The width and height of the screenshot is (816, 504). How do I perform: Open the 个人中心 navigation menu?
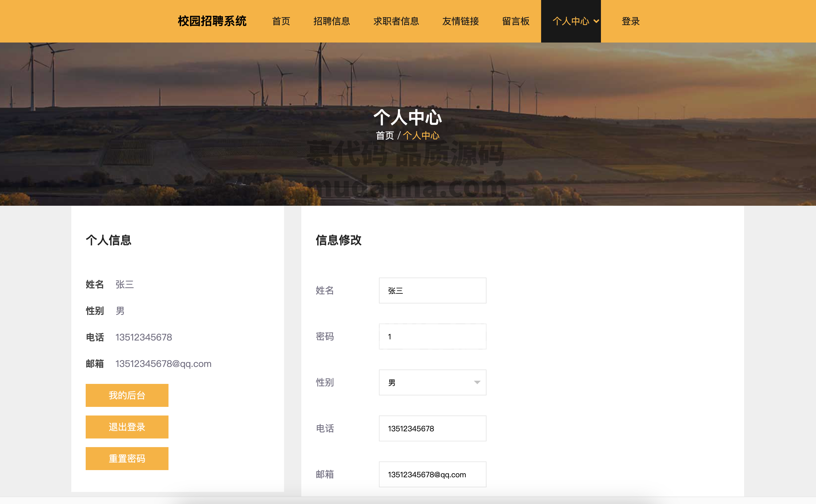tap(571, 21)
